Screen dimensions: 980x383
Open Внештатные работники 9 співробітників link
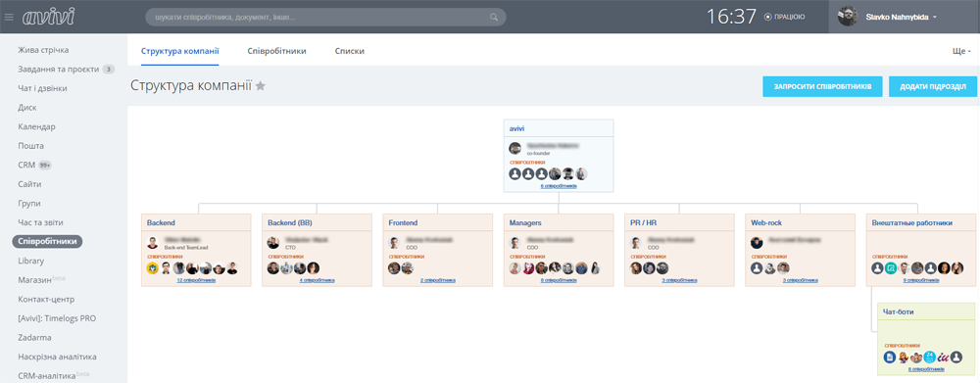pos(922,280)
